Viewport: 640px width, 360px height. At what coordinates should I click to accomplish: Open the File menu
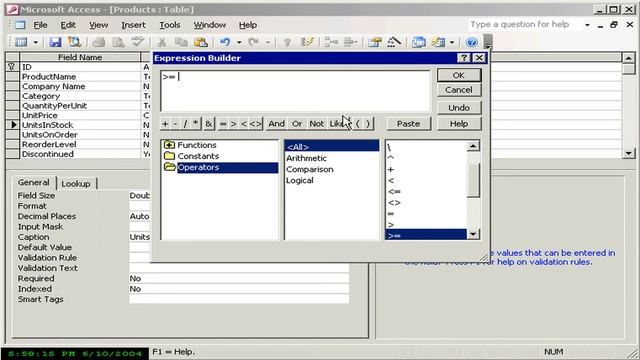40,25
